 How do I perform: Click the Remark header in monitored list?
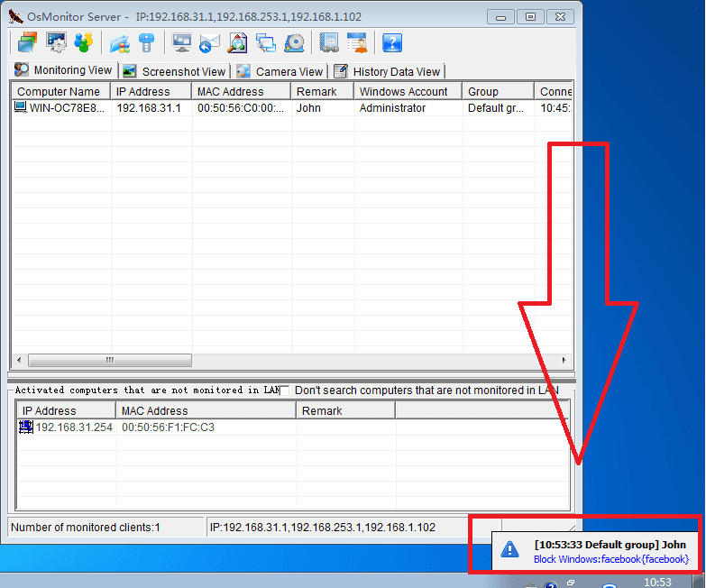point(323,91)
